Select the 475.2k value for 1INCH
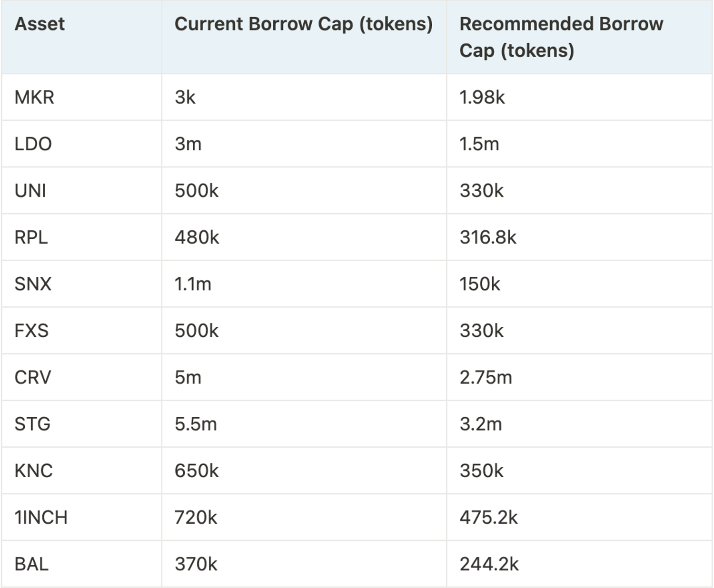The width and height of the screenshot is (714, 588). (488, 517)
